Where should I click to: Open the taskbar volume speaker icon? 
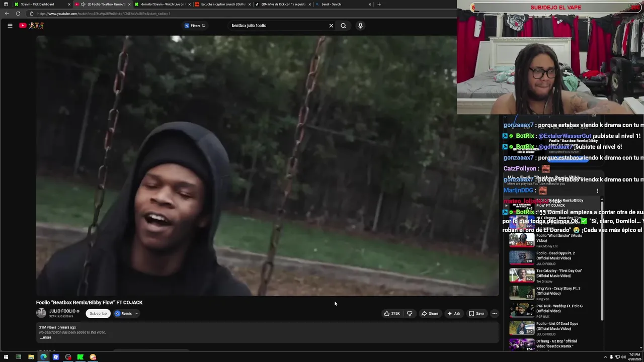tap(623, 357)
